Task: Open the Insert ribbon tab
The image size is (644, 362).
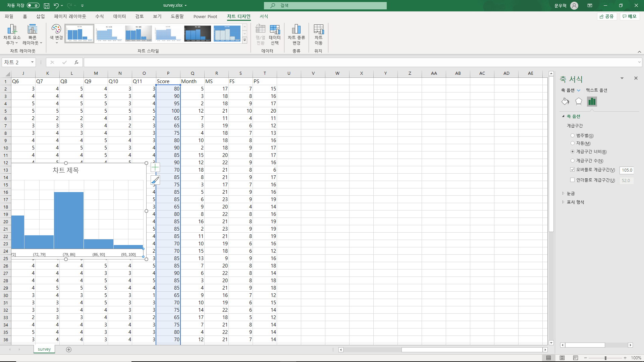Action: [40, 16]
